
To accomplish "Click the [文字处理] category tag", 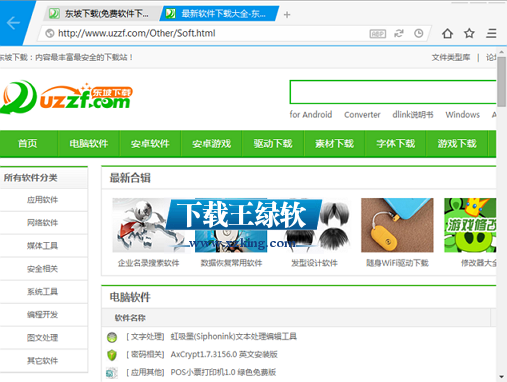I will (145, 337).
